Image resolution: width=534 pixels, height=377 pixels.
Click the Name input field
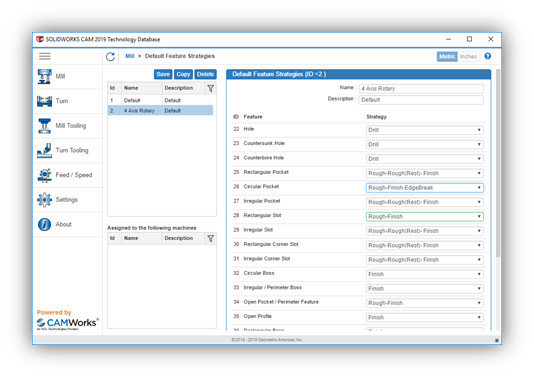coord(421,89)
